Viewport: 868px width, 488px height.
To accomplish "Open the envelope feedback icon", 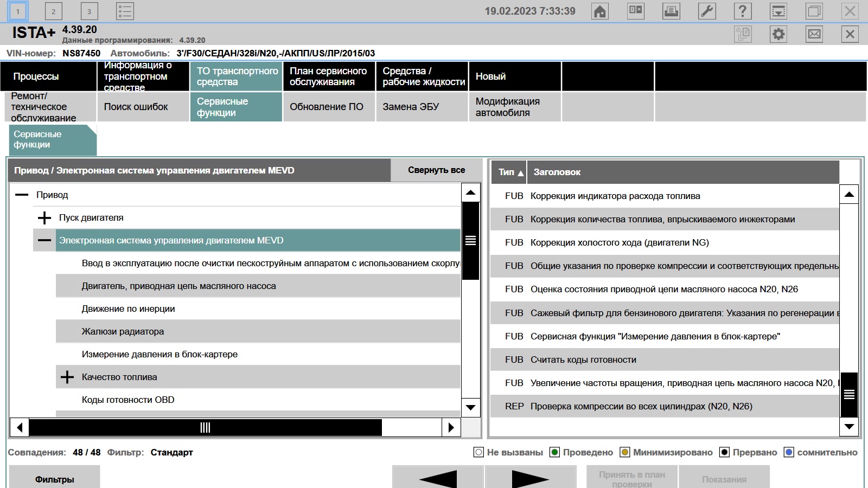I will [814, 34].
